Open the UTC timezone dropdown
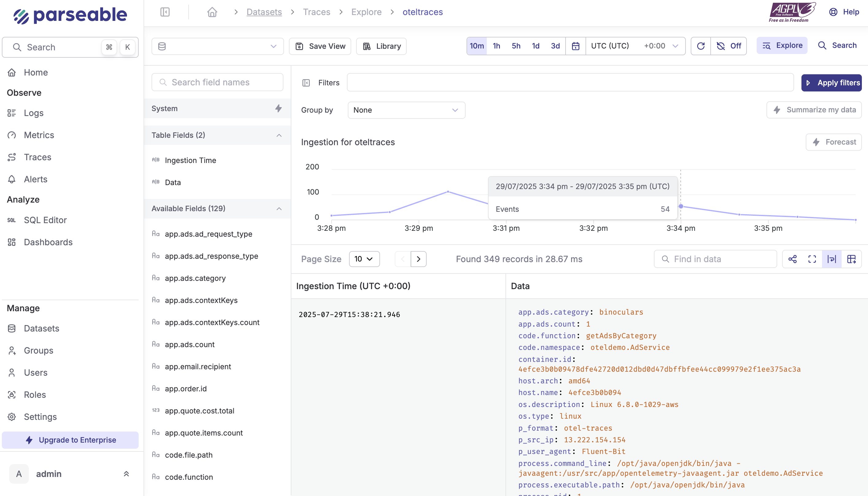Viewport: 868px width, 496px height. click(x=635, y=46)
